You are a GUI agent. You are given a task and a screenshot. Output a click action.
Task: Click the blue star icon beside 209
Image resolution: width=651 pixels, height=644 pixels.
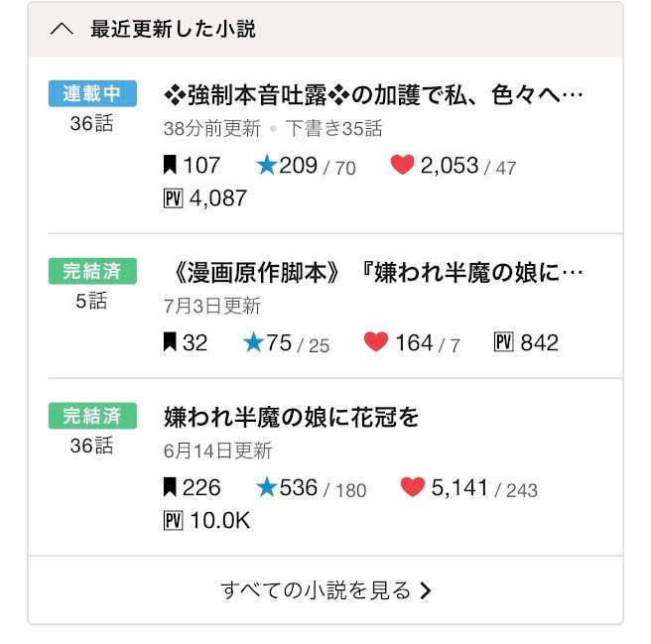pyautogui.click(x=267, y=165)
